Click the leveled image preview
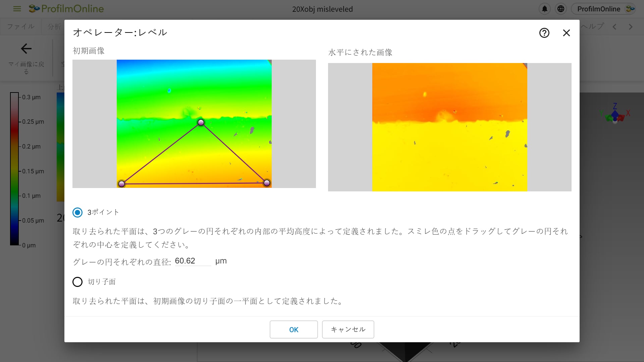This screenshot has height=362, width=644. click(449, 127)
